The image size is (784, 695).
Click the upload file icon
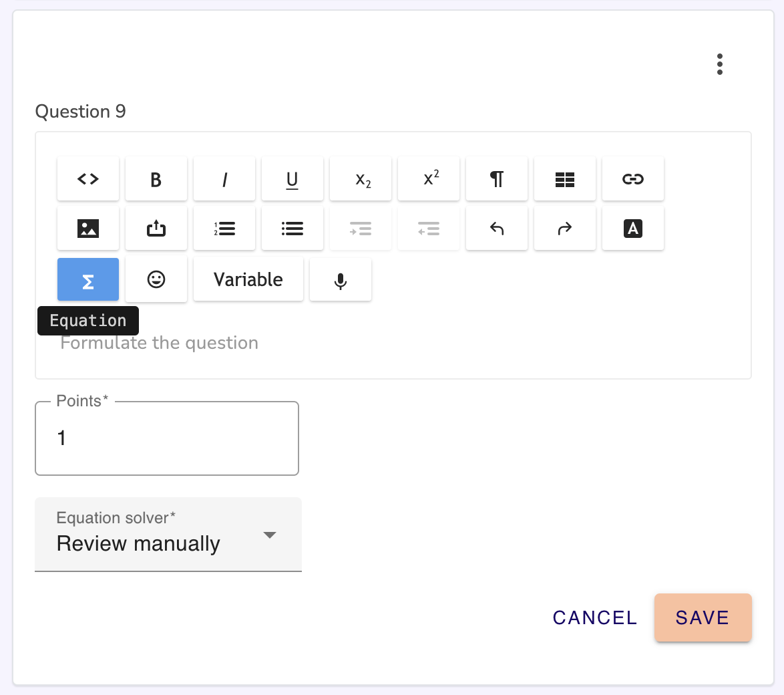coord(156,229)
